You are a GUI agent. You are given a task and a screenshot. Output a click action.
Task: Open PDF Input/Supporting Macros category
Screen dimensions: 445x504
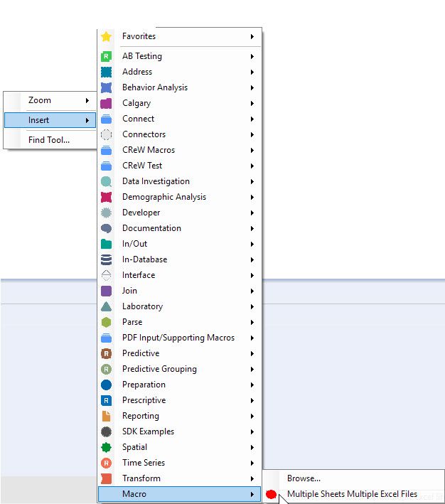point(179,338)
